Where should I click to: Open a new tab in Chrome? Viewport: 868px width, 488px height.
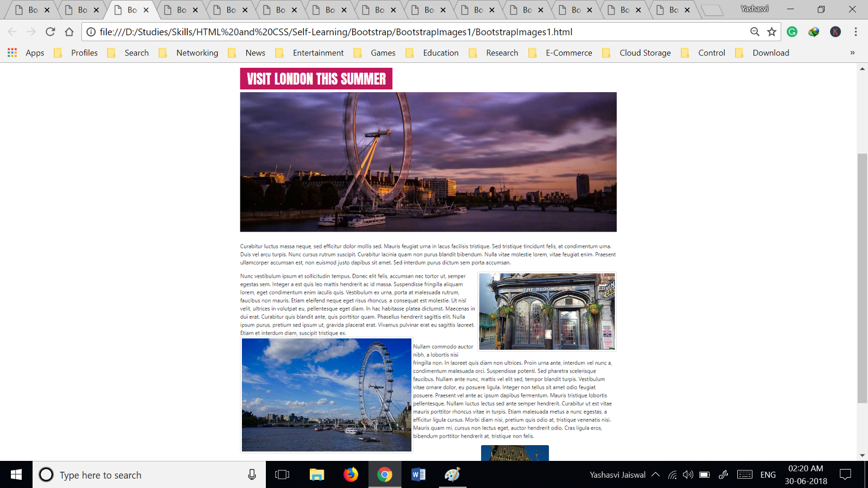click(712, 10)
